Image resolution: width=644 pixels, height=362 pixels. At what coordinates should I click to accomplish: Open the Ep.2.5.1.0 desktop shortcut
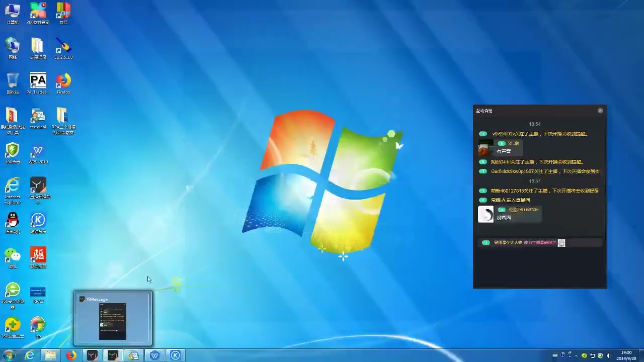point(63,48)
